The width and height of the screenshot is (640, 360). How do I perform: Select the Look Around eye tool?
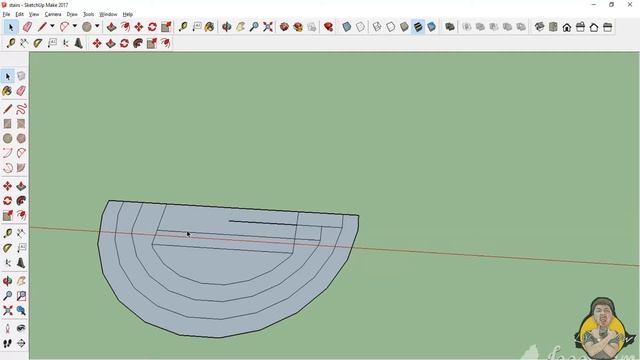tap(21, 329)
